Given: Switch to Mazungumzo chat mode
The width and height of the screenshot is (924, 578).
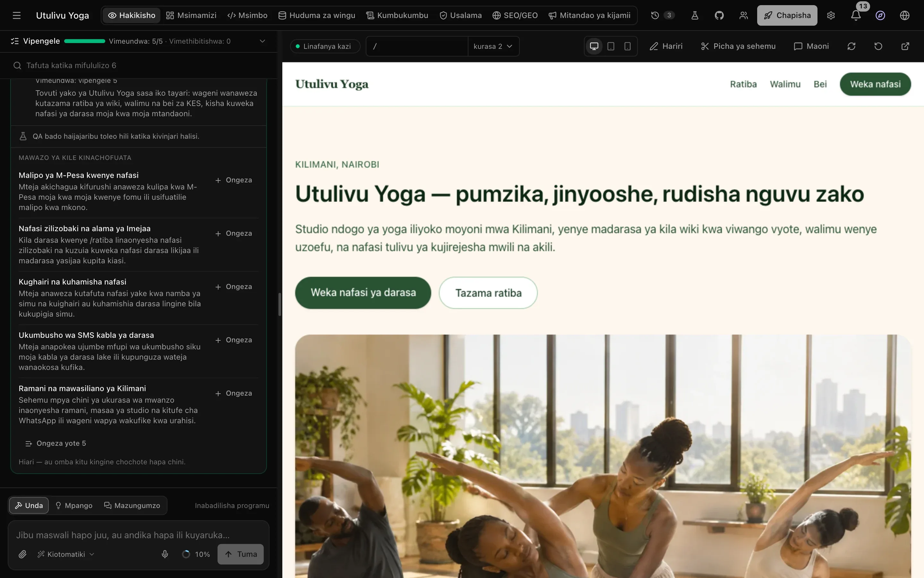Looking at the screenshot, I should pyautogui.click(x=132, y=505).
